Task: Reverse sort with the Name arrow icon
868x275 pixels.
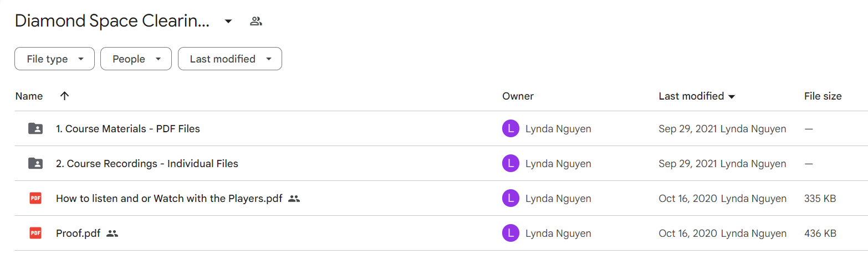Action: click(x=64, y=96)
